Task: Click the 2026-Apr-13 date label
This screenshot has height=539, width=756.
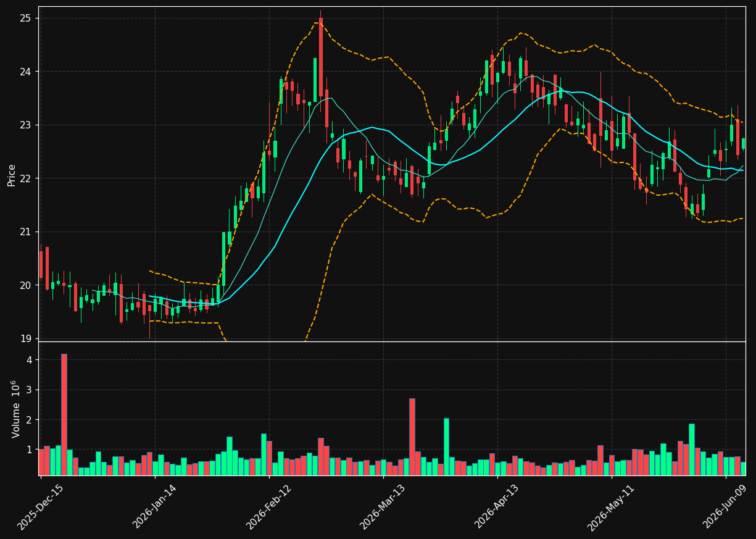Action: (497, 507)
